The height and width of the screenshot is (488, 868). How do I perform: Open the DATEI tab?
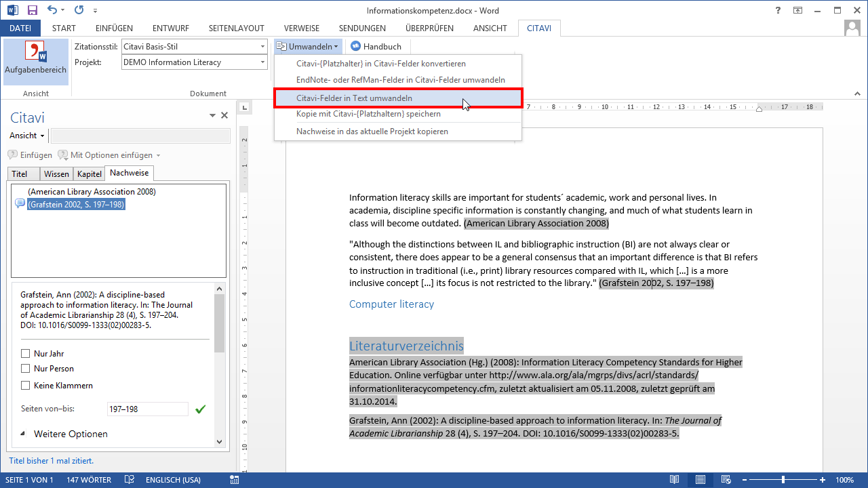click(20, 28)
